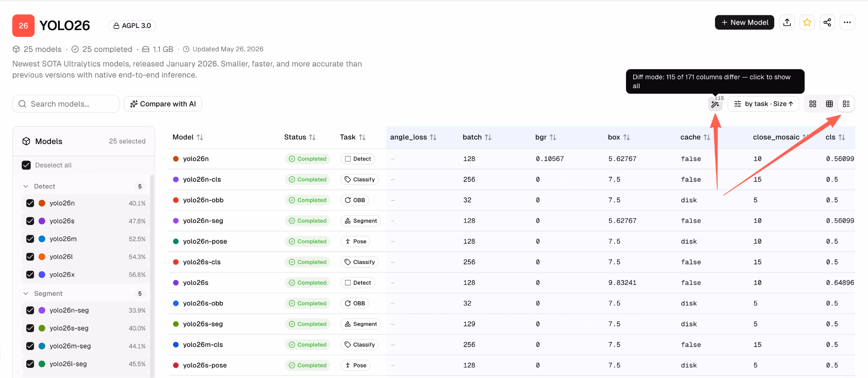Click the red 26 project logo

[x=23, y=25]
